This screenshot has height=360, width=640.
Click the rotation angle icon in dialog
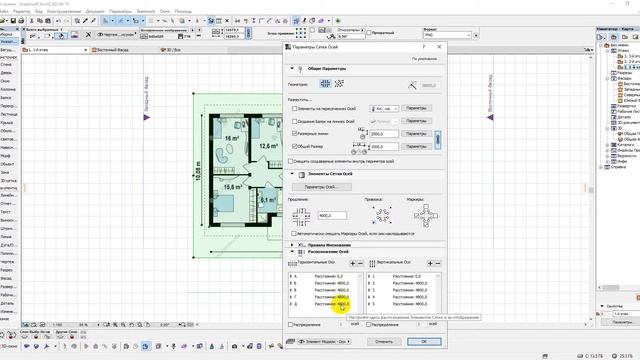click(412, 85)
